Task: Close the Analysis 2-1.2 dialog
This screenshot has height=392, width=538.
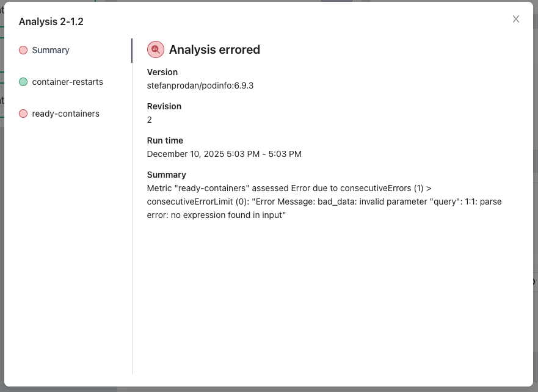Action: (x=516, y=19)
